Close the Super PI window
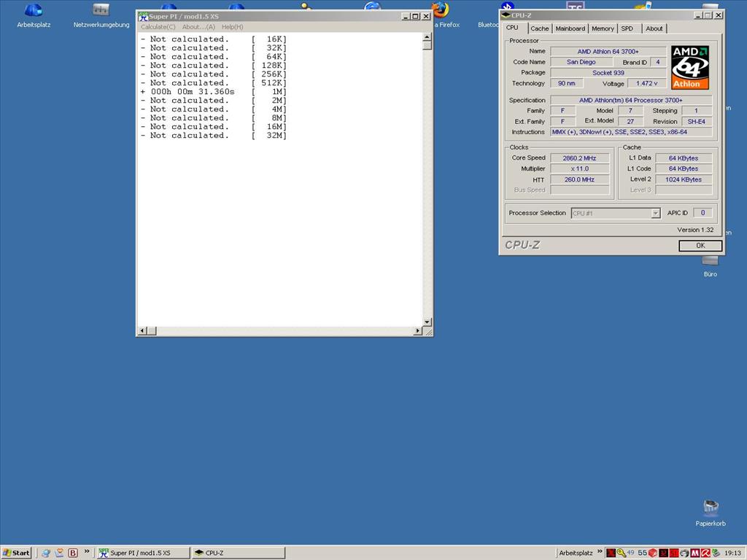 [426, 16]
